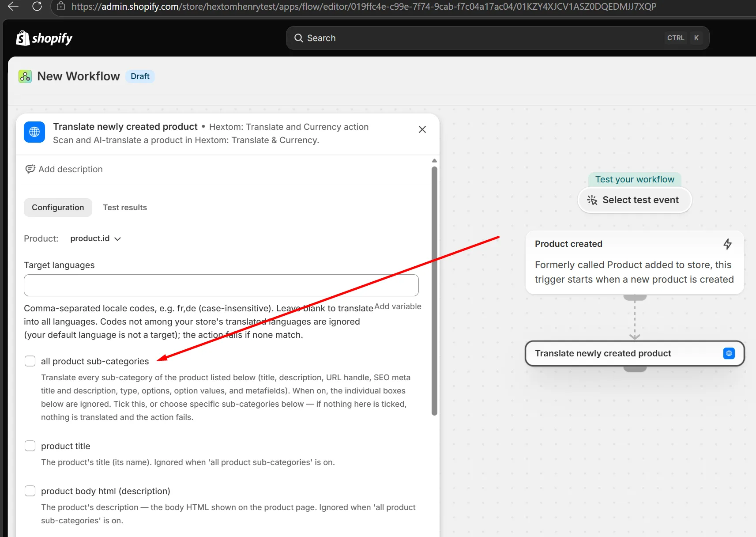The image size is (756, 537).
Task: Click the Select test event cursor icon
Action: 592,200
